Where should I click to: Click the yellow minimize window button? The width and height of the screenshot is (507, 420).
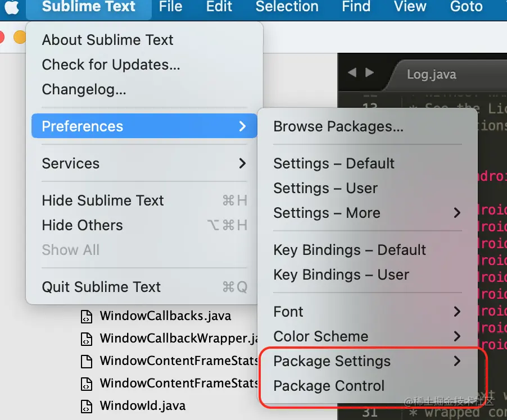tap(20, 37)
